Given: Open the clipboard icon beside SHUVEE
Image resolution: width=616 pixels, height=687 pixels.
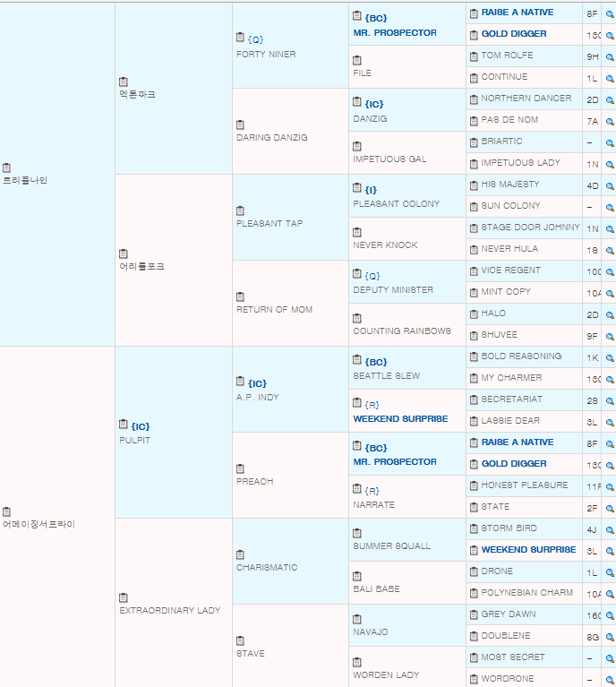Looking at the screenshot, I should point(474,336).
